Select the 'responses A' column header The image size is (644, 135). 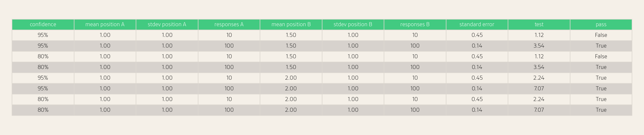pos(229,25)
